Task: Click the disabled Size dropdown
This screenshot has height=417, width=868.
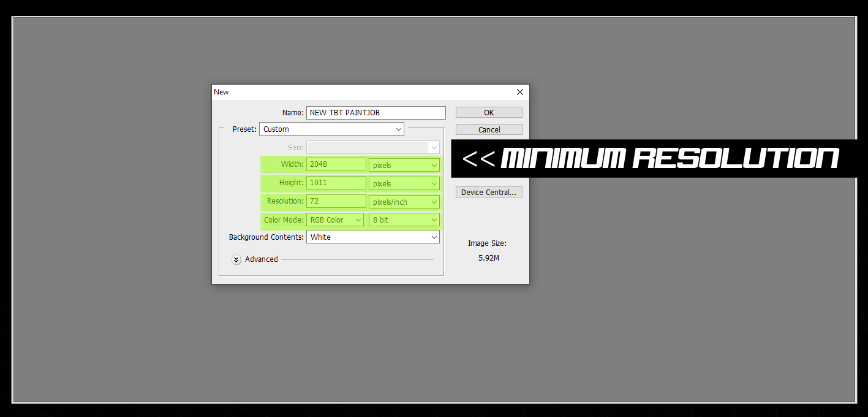Action: (x=372, y=147)
